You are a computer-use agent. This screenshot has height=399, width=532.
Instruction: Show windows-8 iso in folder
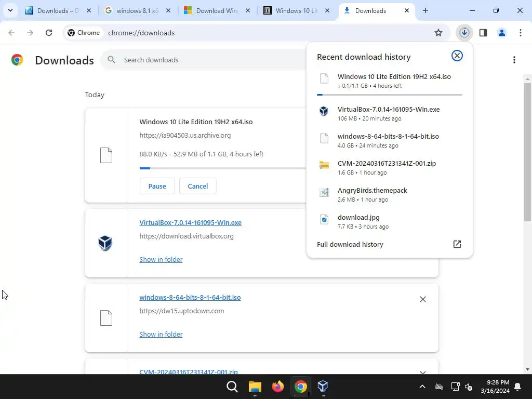coord(161,334)
